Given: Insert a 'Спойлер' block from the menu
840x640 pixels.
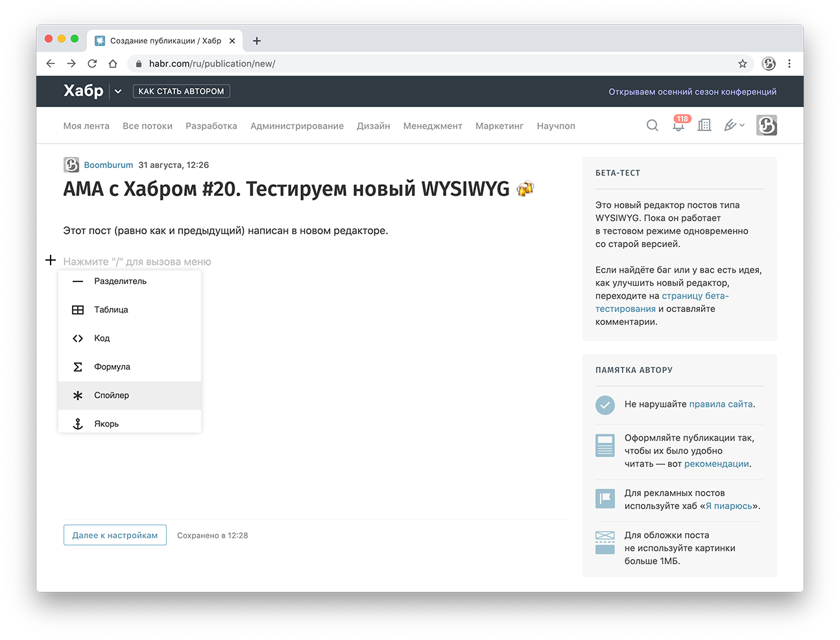Looking at the screenshot, I should click(x=130, y=396).
